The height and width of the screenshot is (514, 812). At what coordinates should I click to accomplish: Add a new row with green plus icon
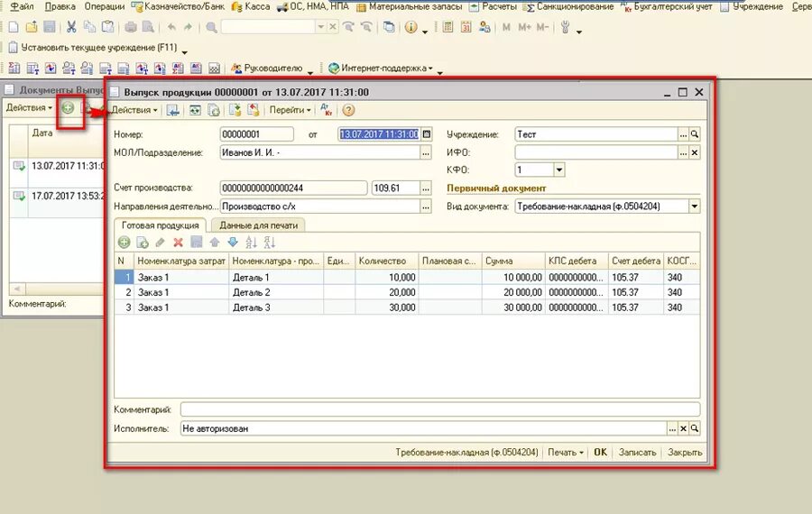(125, 242)
